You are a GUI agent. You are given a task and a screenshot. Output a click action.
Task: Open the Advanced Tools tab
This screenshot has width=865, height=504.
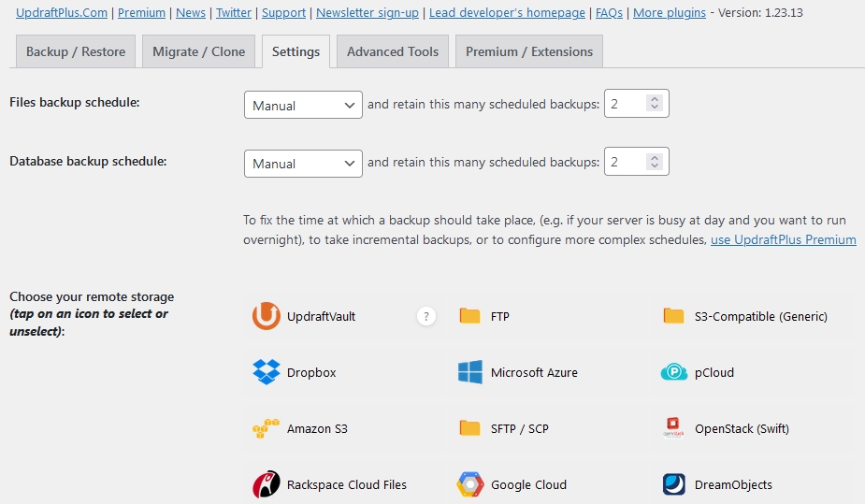pos(393,51)
